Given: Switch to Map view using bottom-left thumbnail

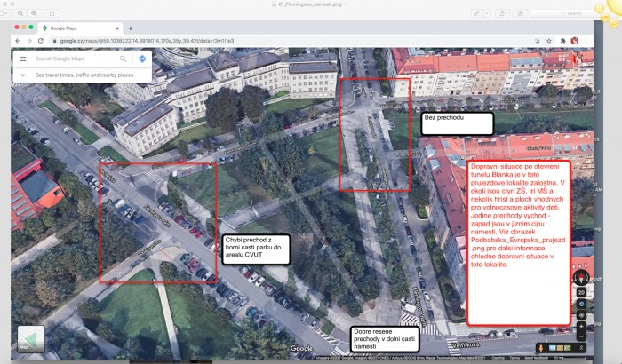Looking at the screenshot, I should pos(31,339).
